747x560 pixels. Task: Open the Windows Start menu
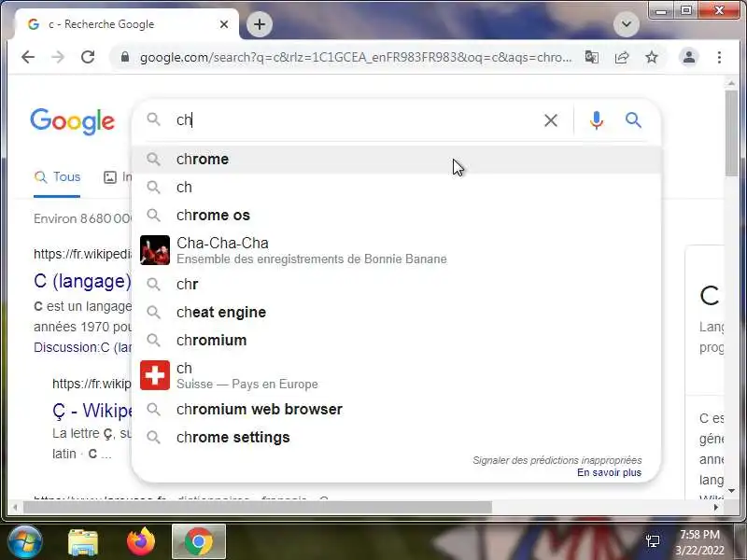click(x=24, y=542)
